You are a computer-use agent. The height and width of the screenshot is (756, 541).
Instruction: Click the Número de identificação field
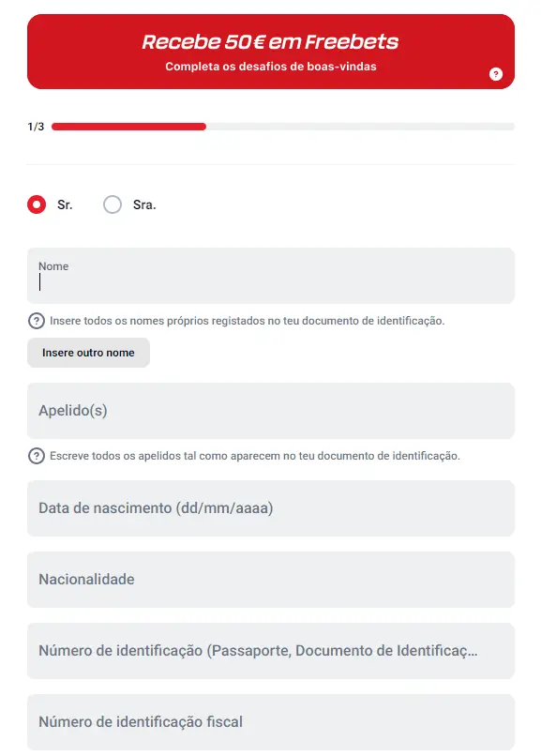pos(271,651)
